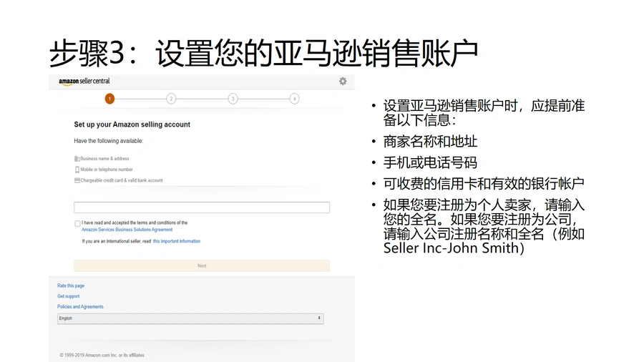Click the bullet starting '设置亚马逊销售账户时'
The image size is (644, 362).
pos(484,113)
